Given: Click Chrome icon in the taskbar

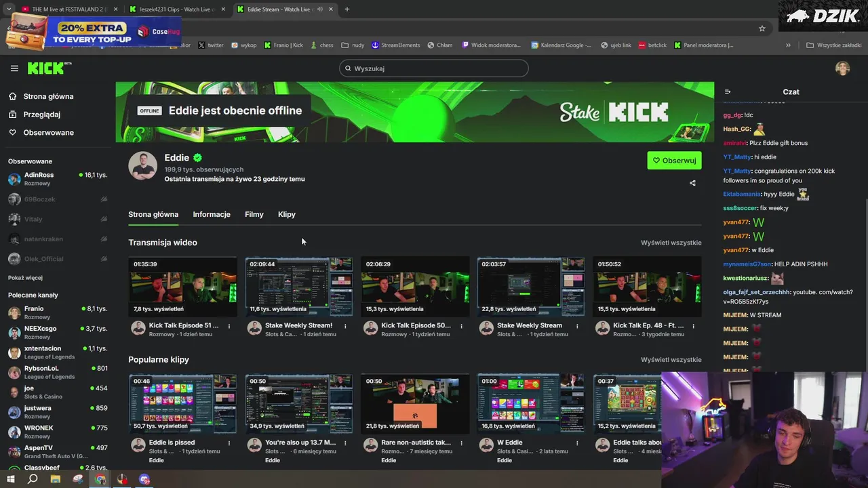Looking at the screenshot, I should [x=100, y=479].
